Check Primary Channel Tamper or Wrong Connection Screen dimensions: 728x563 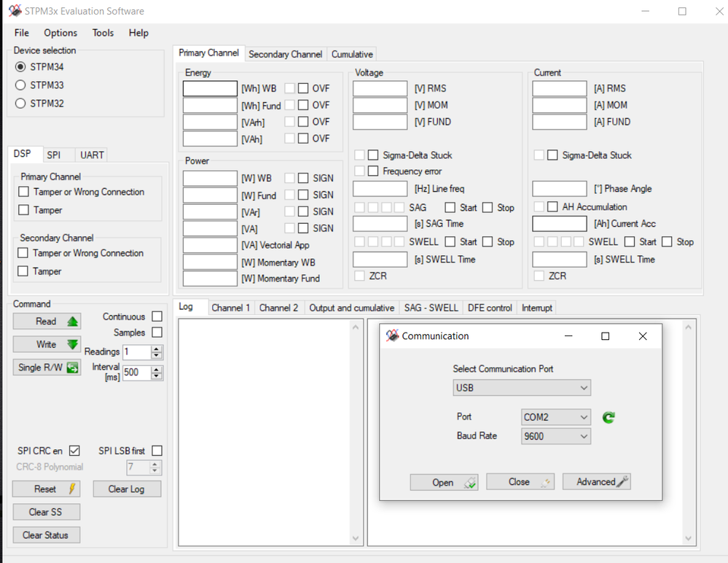click(x=23, y=191)
